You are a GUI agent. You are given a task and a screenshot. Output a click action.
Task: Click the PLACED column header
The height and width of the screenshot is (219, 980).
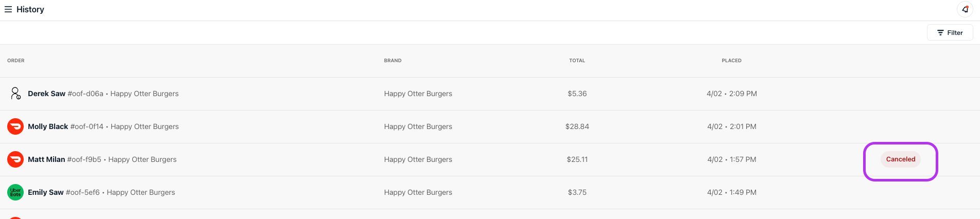tap(731, 61)
